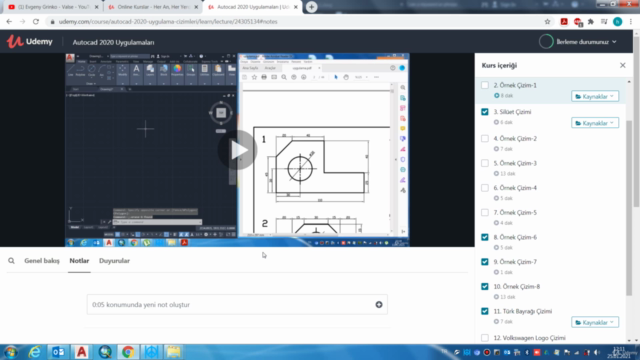Viewport: 640px width, 360px height.
Task: Check the 2. Örnek Çizim-1 checkbox
Action: pos(484,85)
